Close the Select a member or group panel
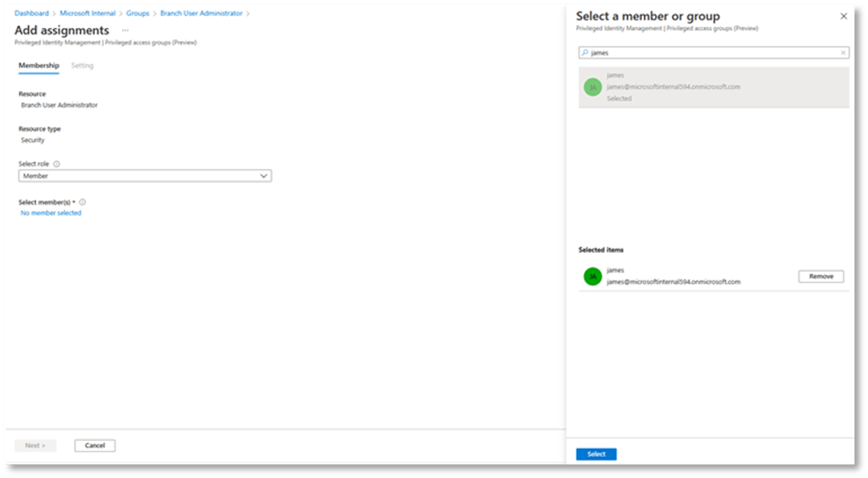Image resolution: width=868 pixels, height=478 pixels. click(843, 17)
